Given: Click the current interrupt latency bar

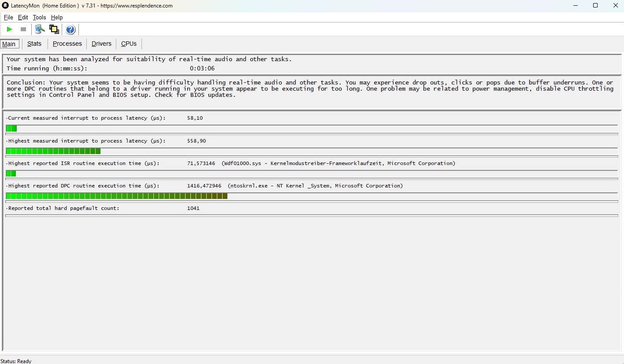Looking at the screenshot, I should point(312,129).
